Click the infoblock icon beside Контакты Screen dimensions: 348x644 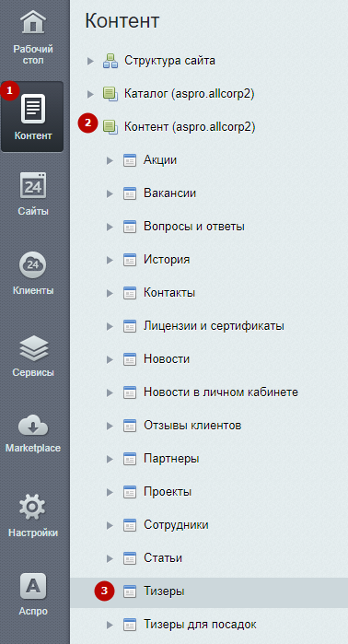(130, 293)
